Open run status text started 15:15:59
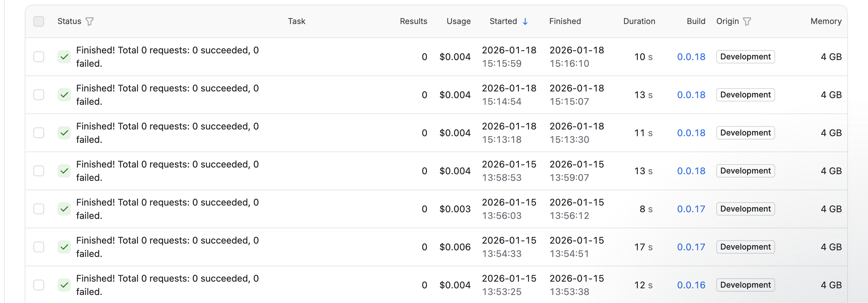 167,57
